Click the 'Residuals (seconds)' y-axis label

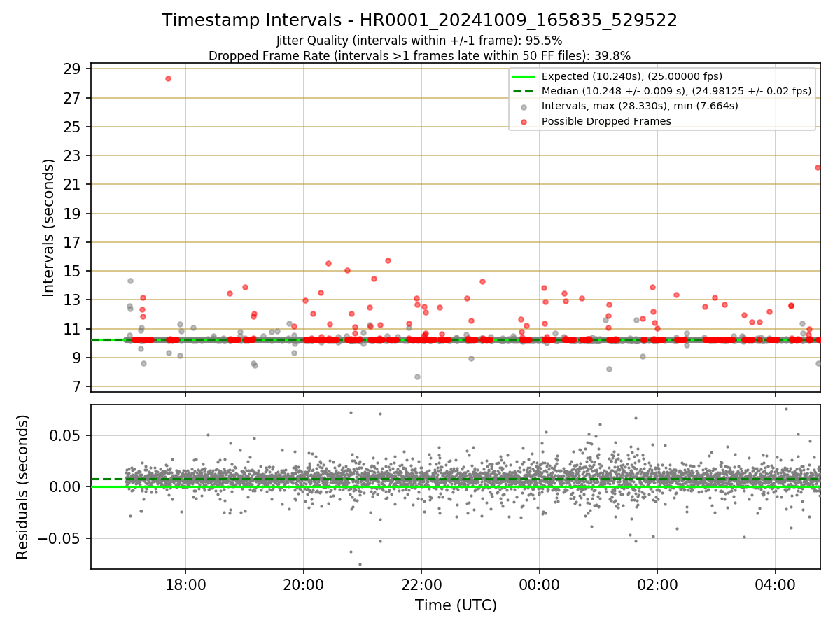(x=23, y=486)
